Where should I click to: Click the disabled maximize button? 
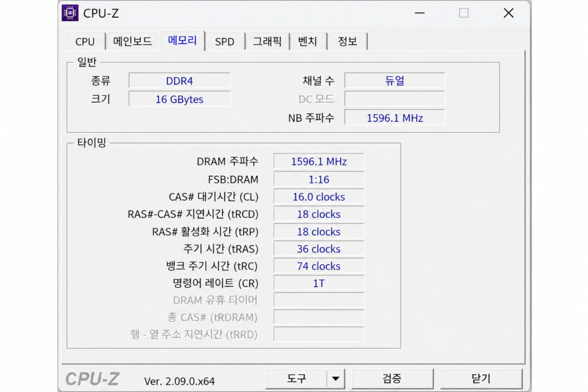click(464, 13)
